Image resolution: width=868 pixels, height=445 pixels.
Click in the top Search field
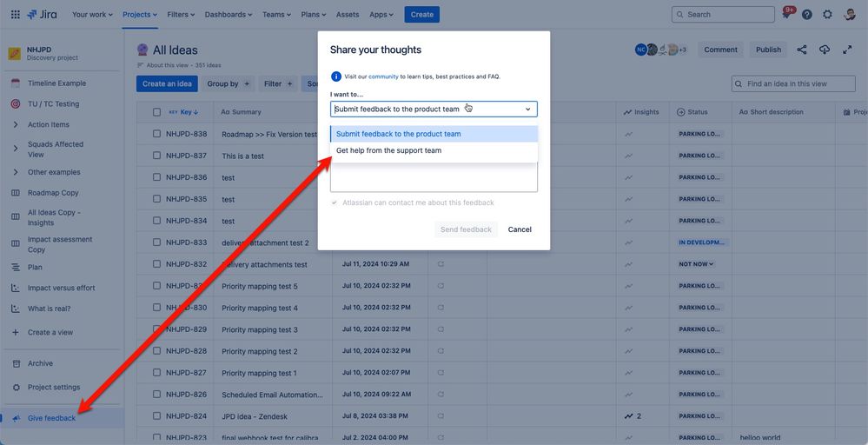(x=723, y=15)
